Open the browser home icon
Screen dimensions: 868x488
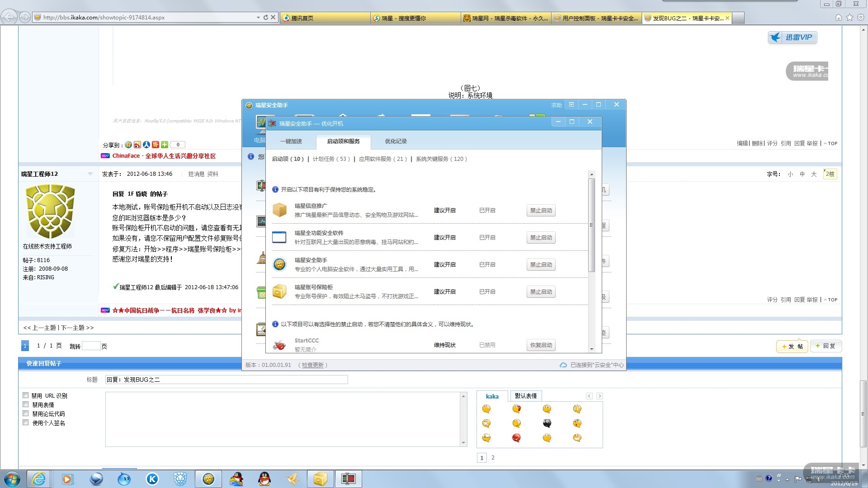pyautogui.click(x=838, y=18)
